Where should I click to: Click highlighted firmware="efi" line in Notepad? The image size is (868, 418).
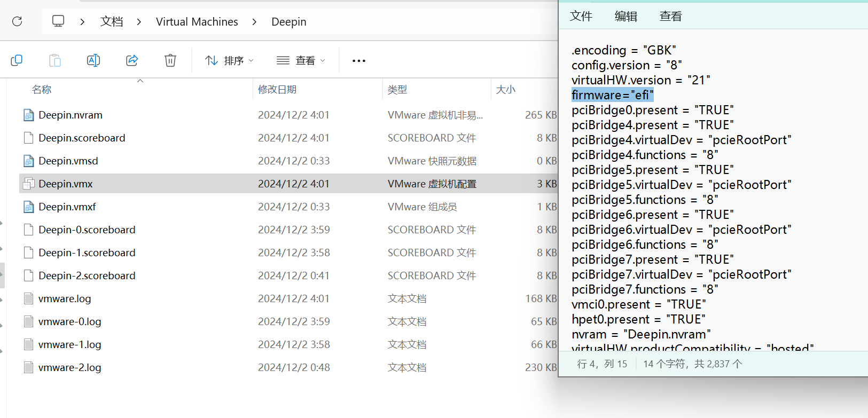coord(613,95)
